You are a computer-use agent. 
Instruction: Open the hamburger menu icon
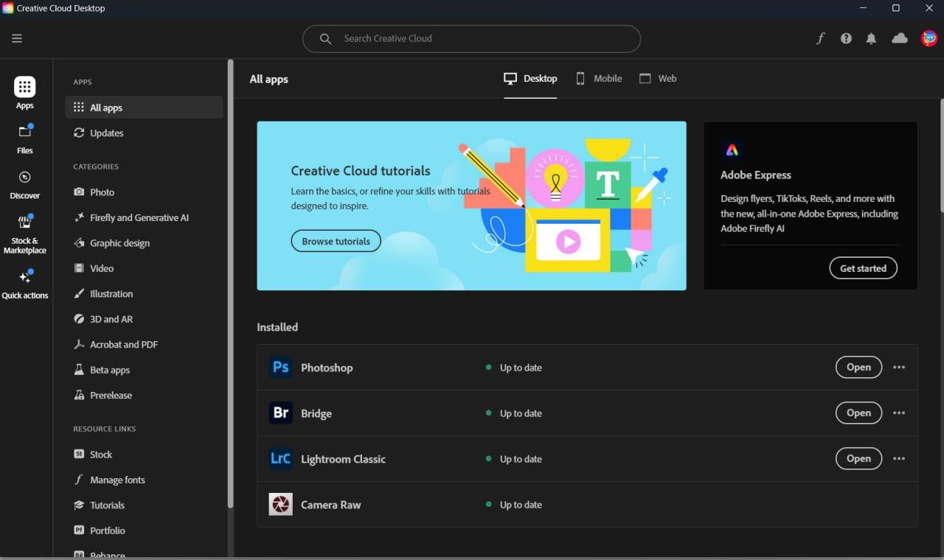17,38
